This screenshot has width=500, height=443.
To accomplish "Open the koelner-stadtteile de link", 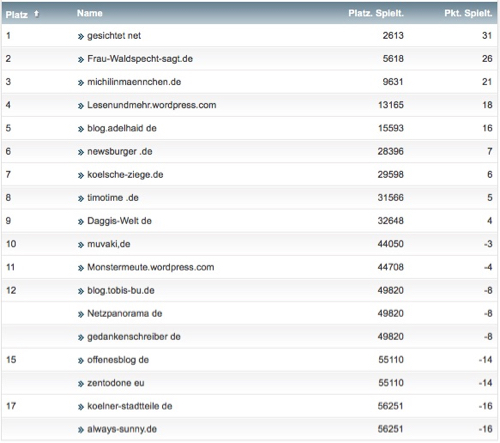I will click(130, 406).
